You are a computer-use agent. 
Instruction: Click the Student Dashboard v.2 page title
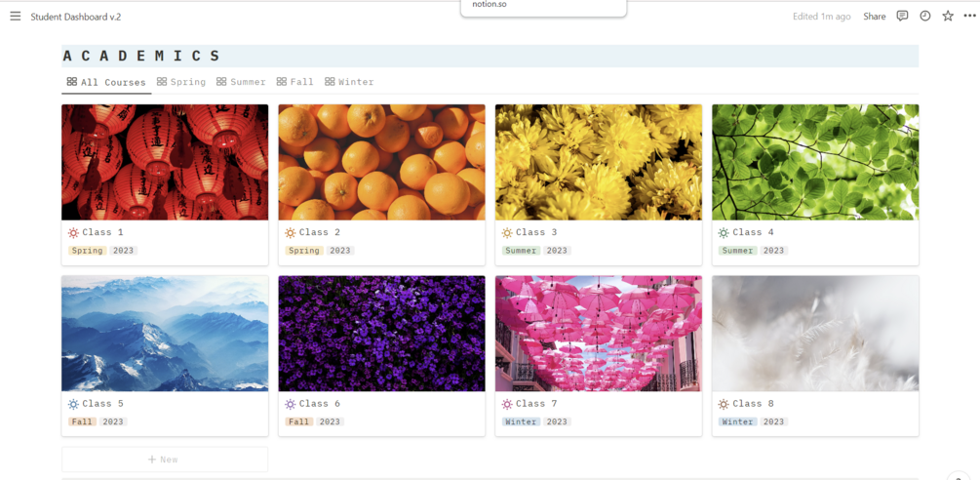pyautogui.click(x=76, y=17)
